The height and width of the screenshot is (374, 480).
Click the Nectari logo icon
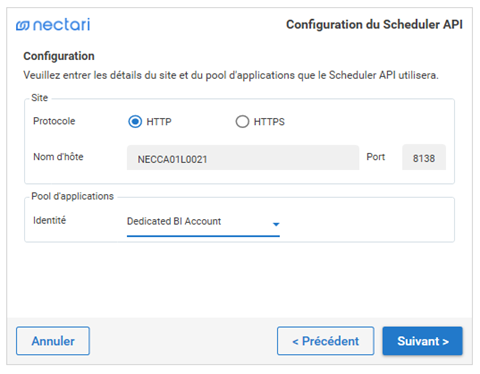(23, 25)
